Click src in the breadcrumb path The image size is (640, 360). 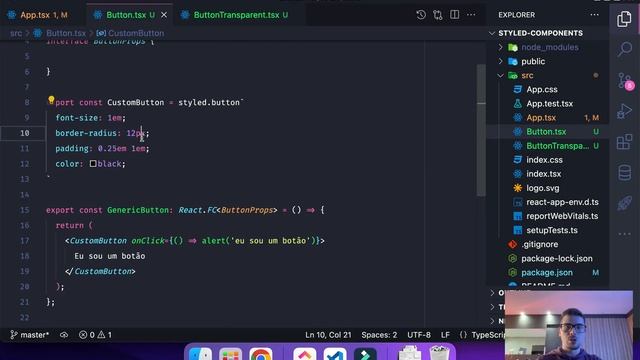16,33
